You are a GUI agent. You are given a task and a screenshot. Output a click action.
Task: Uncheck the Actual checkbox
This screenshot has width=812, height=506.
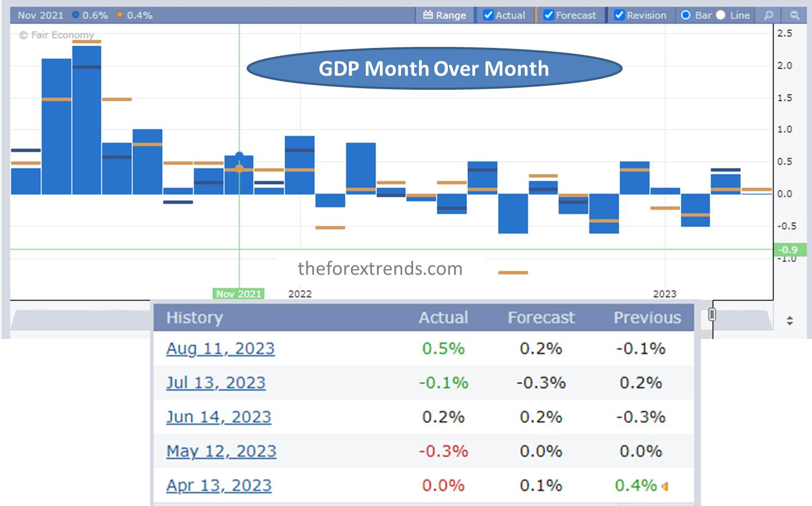click(x=488, y=15)
